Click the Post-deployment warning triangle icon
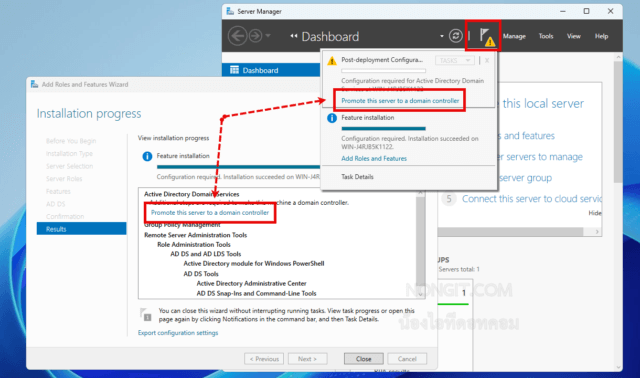640x378 pixels. pos(332,60)
